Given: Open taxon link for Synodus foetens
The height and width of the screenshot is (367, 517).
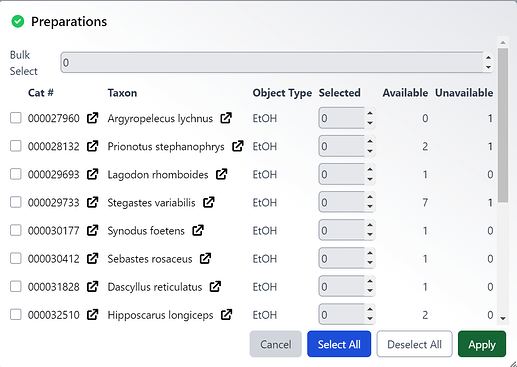Looking at the screenshot, I should point(198,230).
